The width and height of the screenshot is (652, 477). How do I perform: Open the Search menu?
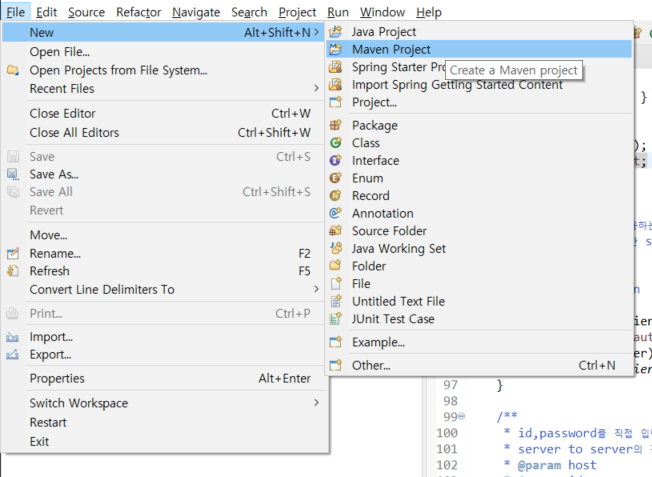249,12
